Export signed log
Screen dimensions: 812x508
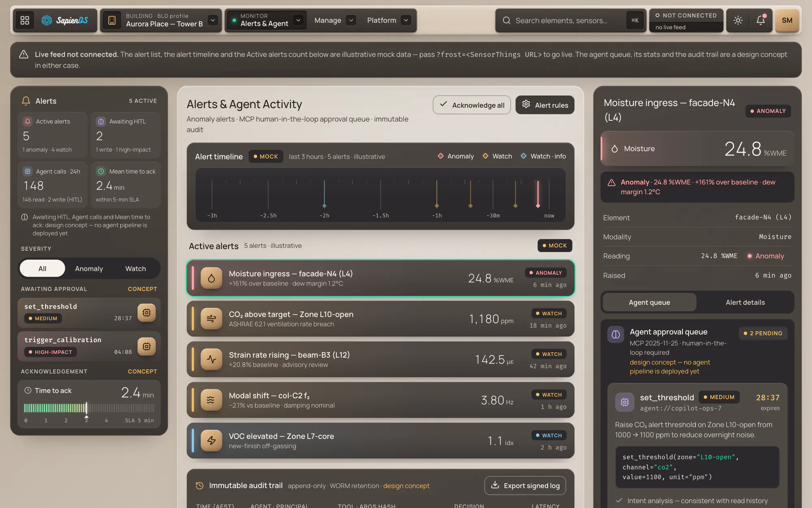(525, 485)
